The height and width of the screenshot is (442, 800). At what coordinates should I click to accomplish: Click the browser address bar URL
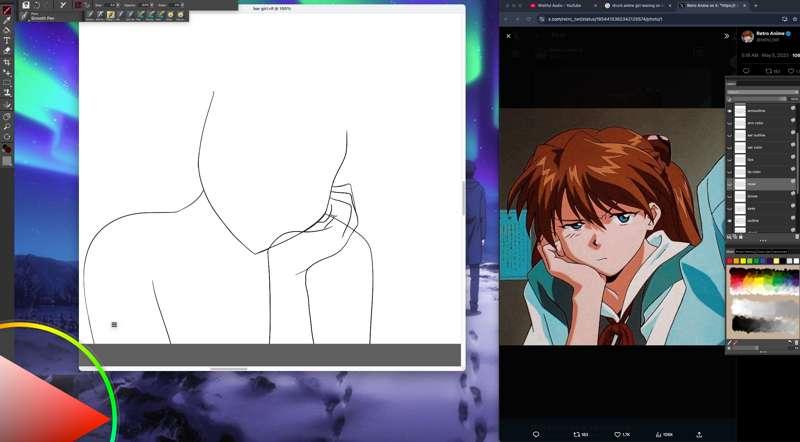606,19
